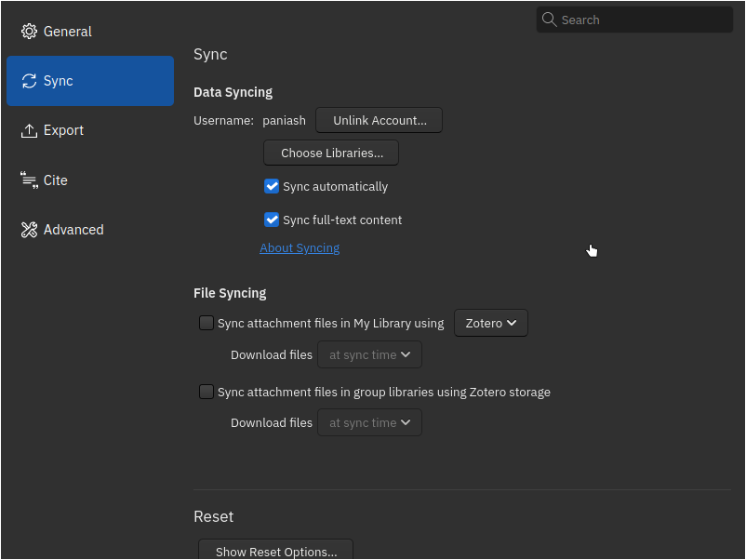Click the General gear icon
Image resolution: width=746 pixels, height=560 pixels.
coord(29,32)
